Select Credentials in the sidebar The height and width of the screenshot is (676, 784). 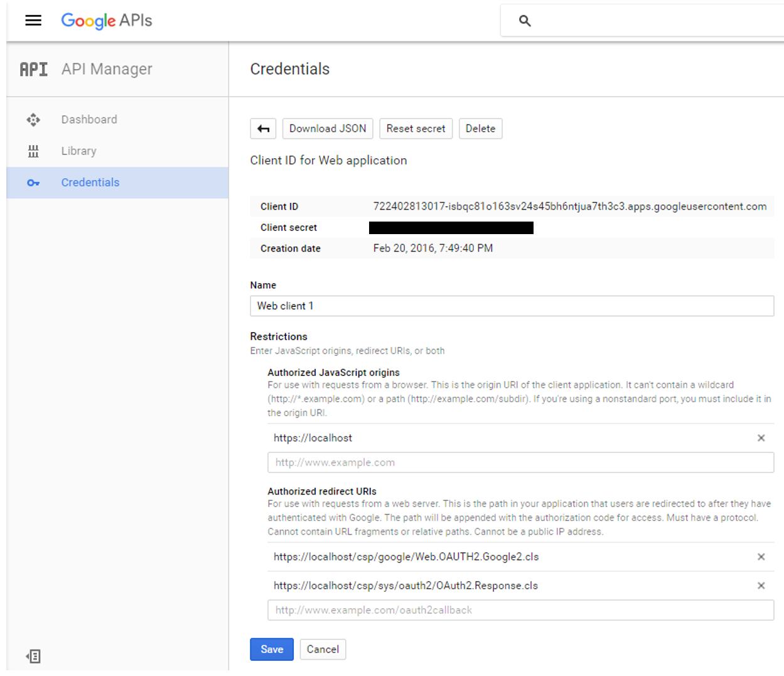90,183
